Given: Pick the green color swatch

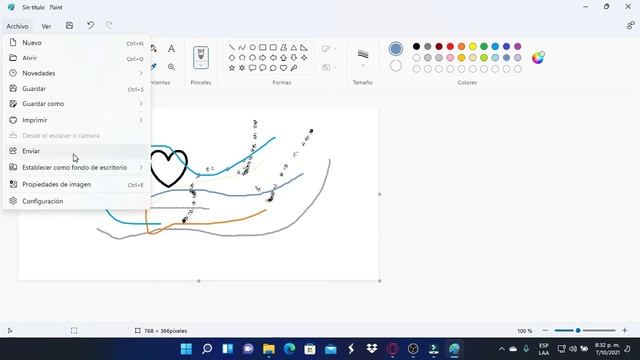Looking at the screenshot, I should click(484, 46).
